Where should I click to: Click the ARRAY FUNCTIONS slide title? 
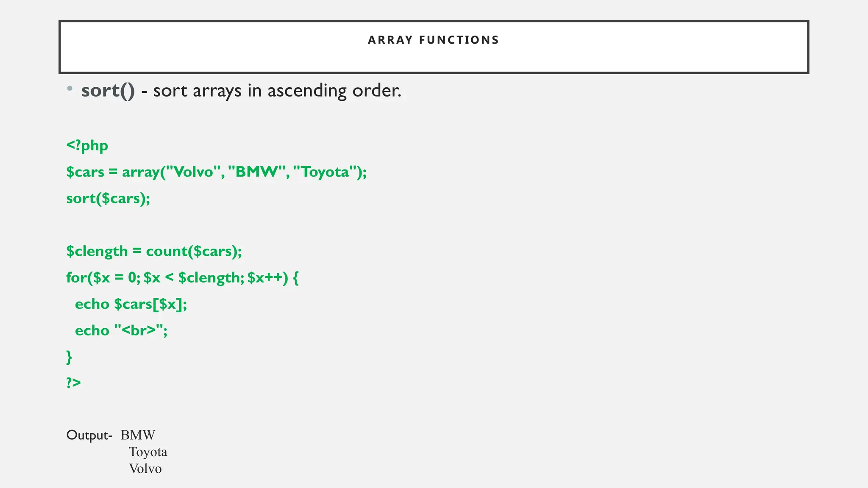(433, 40)
